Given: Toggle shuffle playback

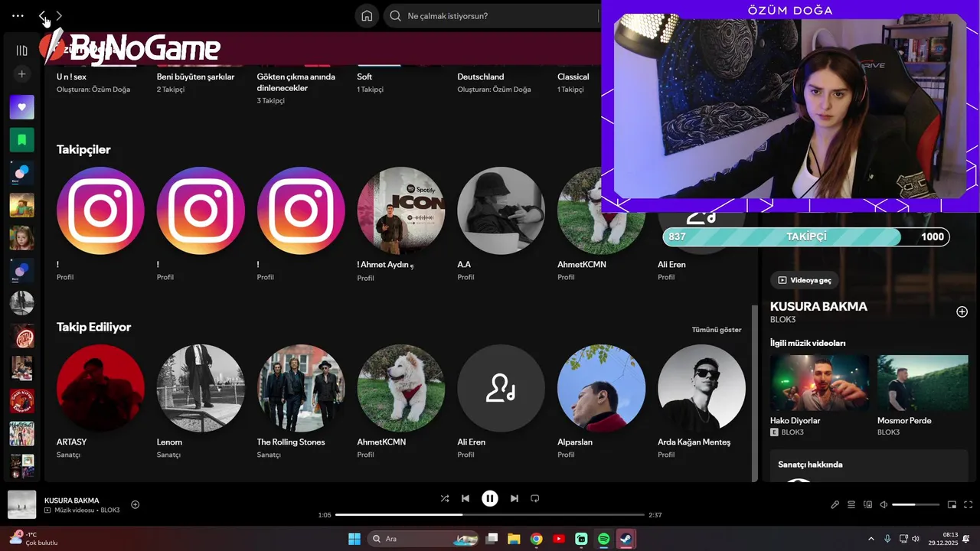Looking at the screenshot, I should point(445,498).
